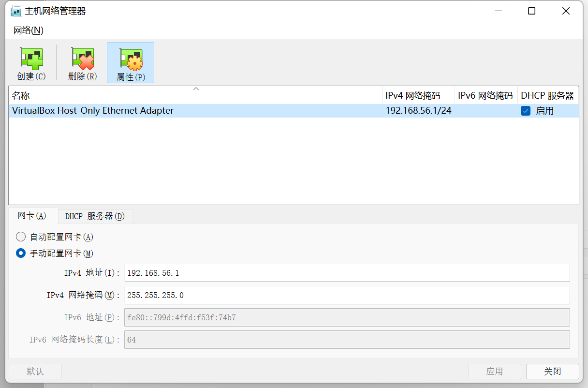Screen dimensions: 588x388
Task: Maximize the Host Network Manager window
Action: (x=531, y=11)
